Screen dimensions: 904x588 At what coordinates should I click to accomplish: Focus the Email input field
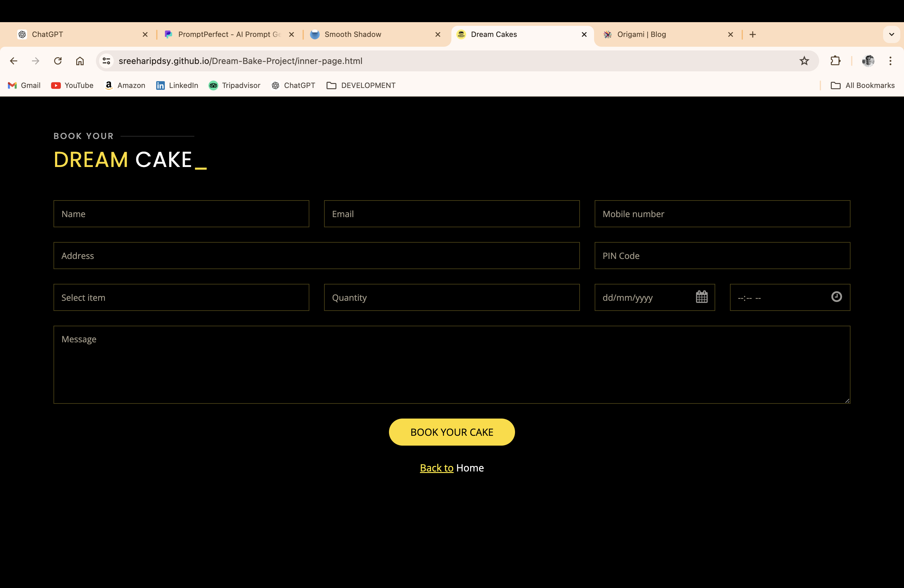coord(452,214)
